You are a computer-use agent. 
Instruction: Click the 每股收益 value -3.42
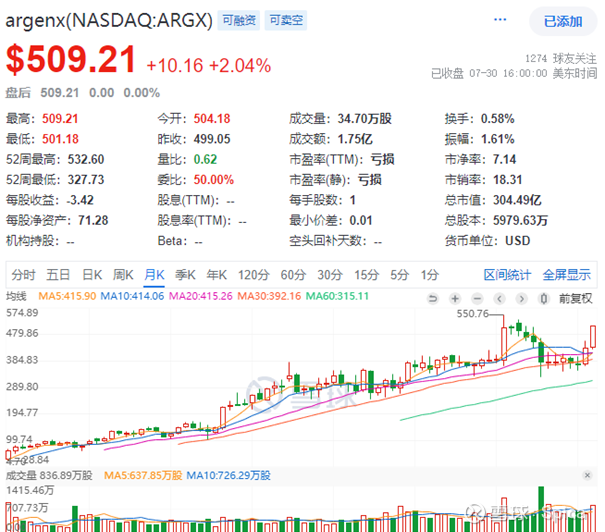pos(80,200)
